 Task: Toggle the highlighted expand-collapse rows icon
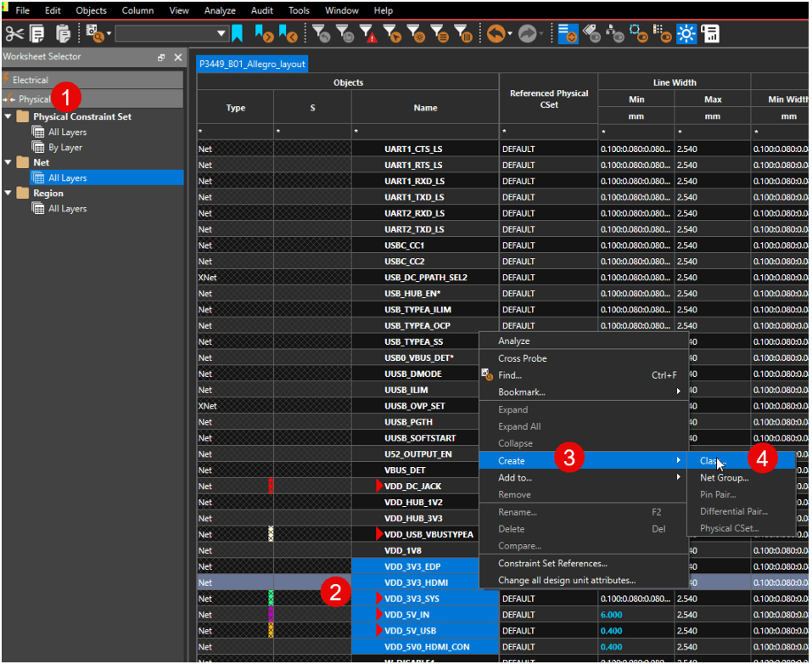point(568,34)
